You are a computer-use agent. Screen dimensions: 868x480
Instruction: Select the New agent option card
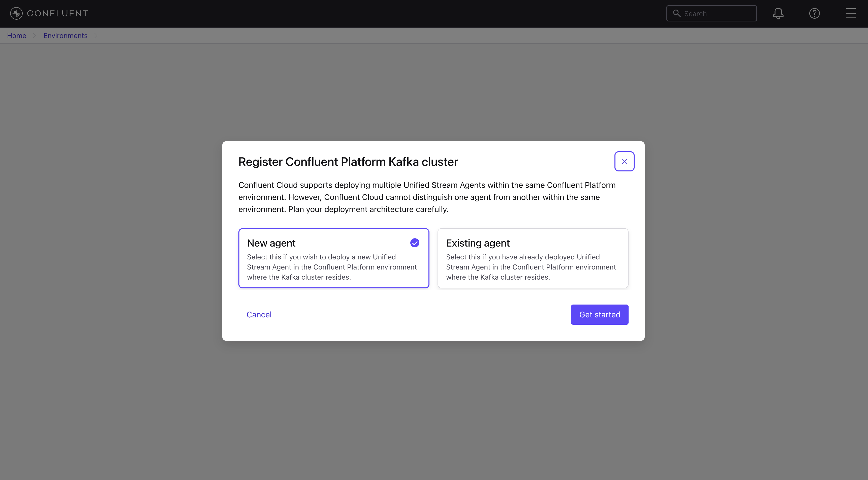334,258
